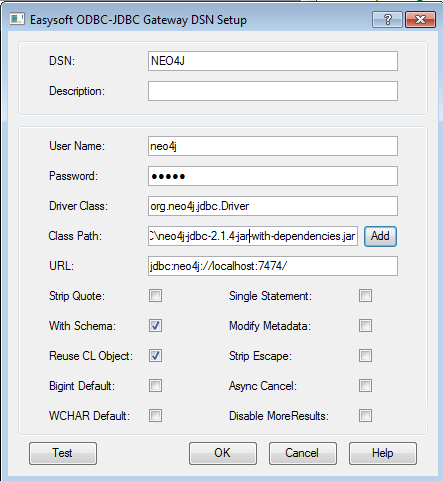Enable the WCHAR Default checkbox
443x481 pixels.
pyautogui.click(x=155, y=416)
